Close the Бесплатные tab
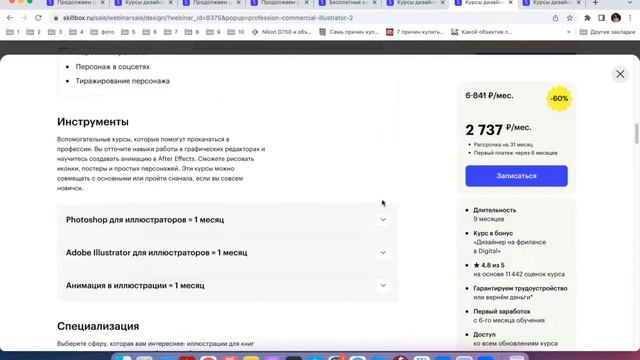This screenshot has height=360, width=640. point(374,3)
